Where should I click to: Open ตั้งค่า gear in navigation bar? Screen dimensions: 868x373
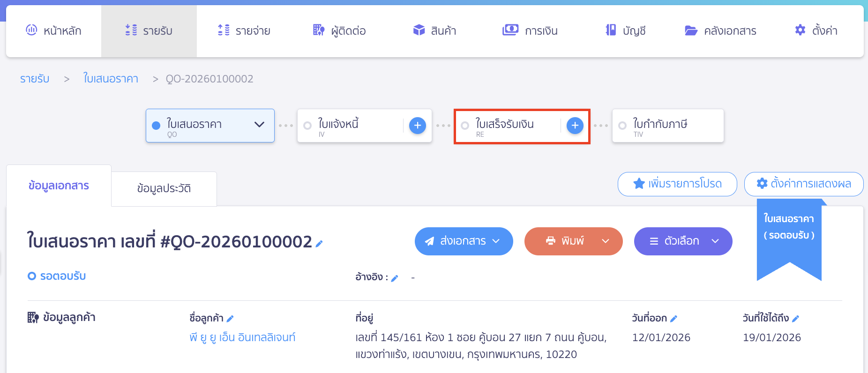[816, 31]
